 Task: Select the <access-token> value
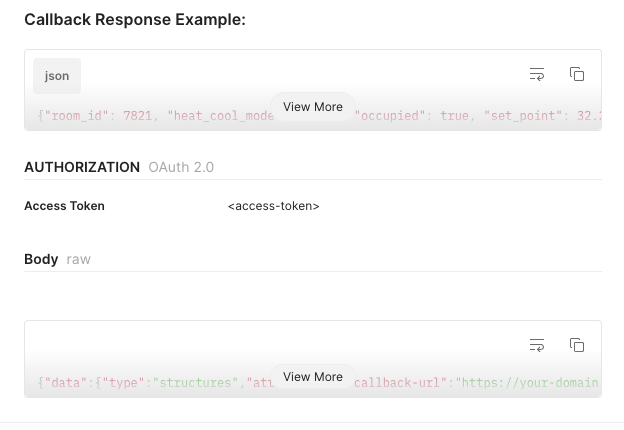pos(274,206)
